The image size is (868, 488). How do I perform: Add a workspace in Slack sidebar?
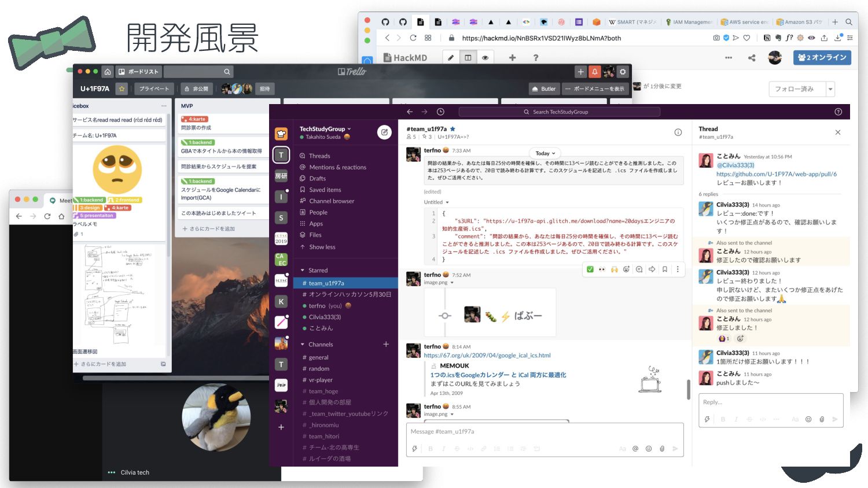[281, 427]
